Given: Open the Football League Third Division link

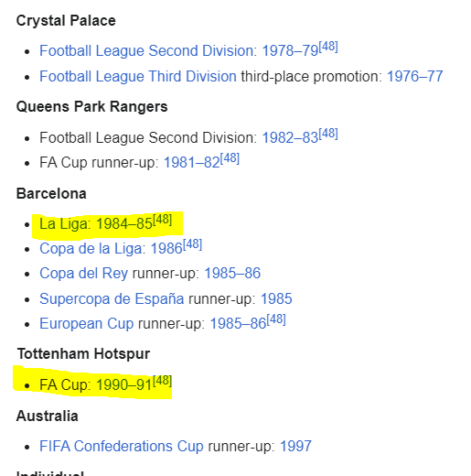Looking at the screenshot, I should 138,76.
